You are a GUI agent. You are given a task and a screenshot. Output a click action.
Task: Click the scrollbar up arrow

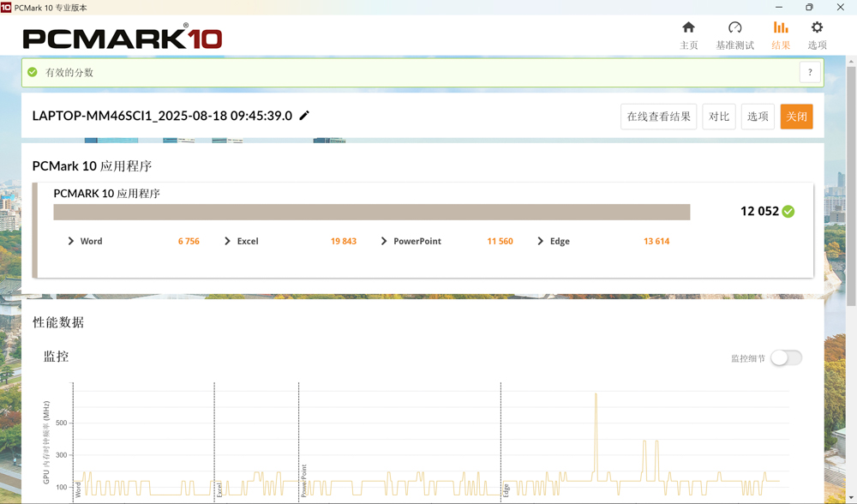851,61
